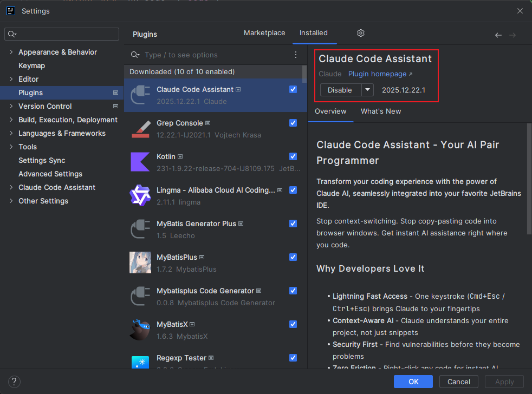Expand the Appearance & Behavior settings node
Viewport: 532px width, 394px height.
coord(11,52)
